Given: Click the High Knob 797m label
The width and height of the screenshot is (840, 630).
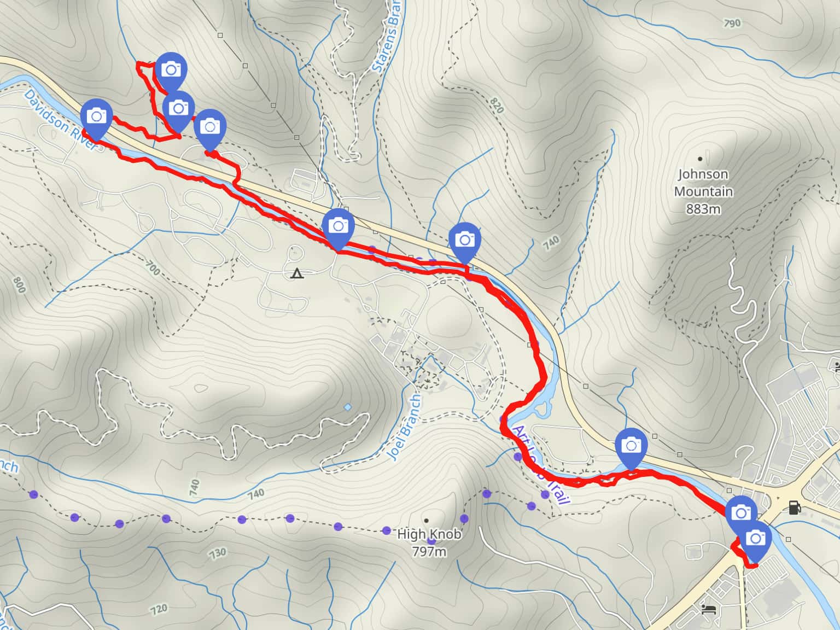Looking at the screenshot, I should pyautogui.click(x=429, y=542).
